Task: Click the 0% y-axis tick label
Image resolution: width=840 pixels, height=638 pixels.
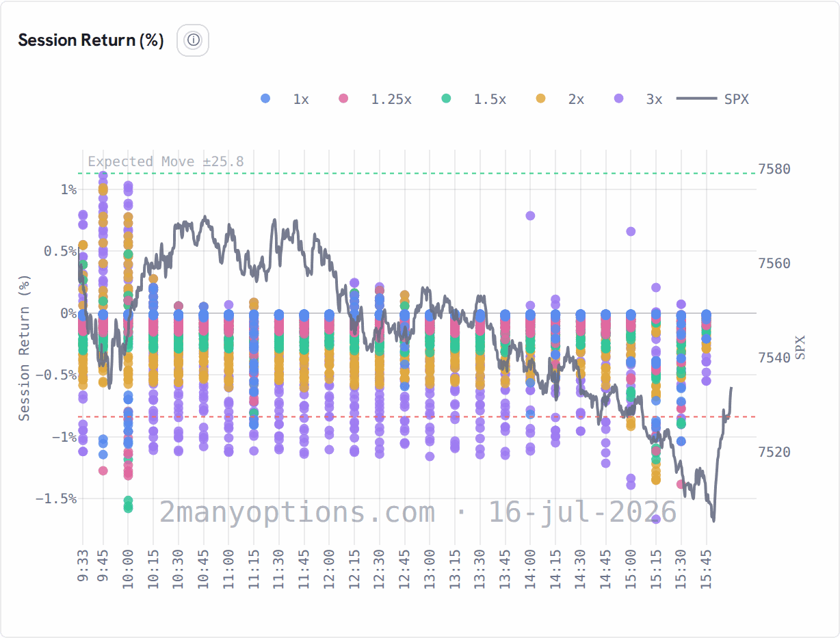Action: pyautogui.click(x=68, y=313)
